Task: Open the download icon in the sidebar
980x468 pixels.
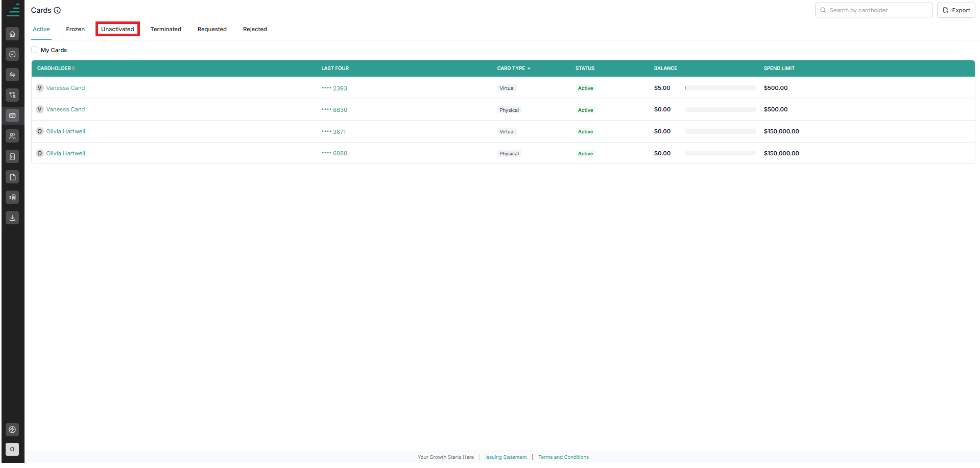Action: 12,218
